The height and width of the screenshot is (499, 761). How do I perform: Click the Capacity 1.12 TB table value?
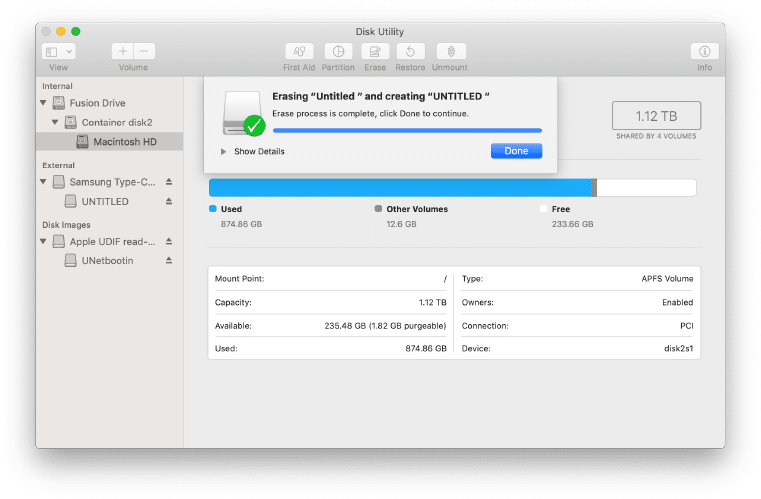tap(432, 302)
